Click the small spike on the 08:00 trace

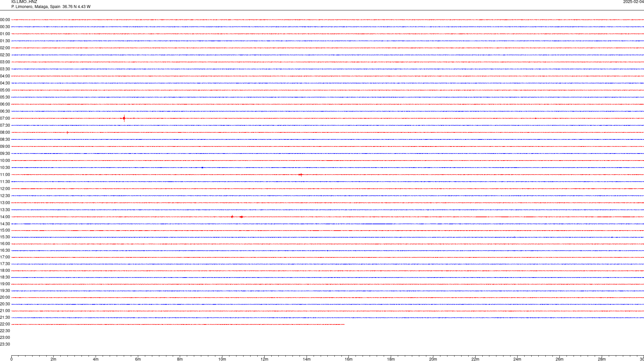(x=67, y=132)
